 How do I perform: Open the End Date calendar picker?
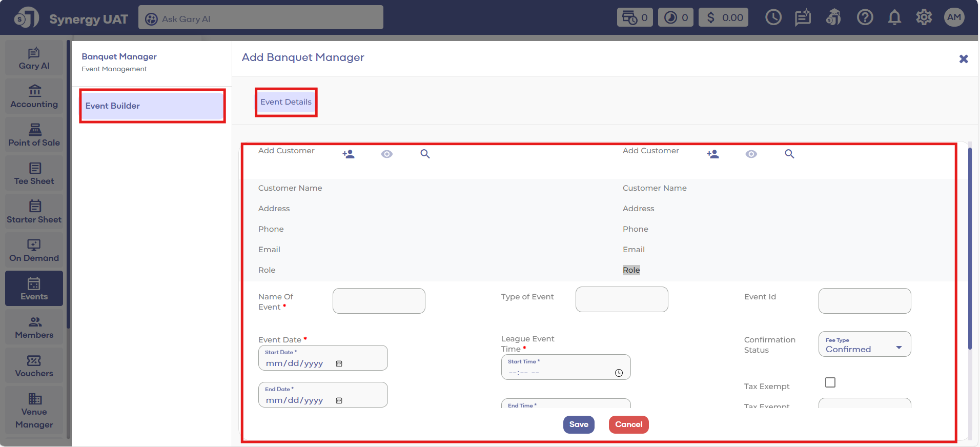(339, 400)
